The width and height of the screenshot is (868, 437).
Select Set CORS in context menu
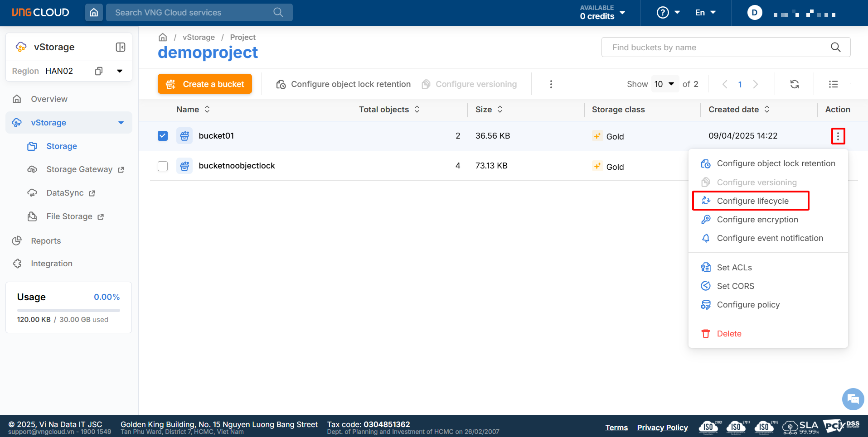click(735, 286)
